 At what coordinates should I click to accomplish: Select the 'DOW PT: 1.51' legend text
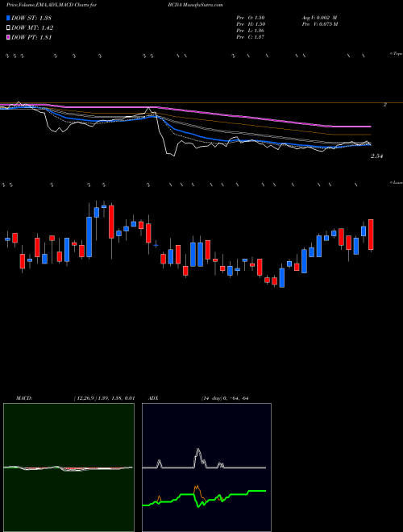[x=31, y=37]
